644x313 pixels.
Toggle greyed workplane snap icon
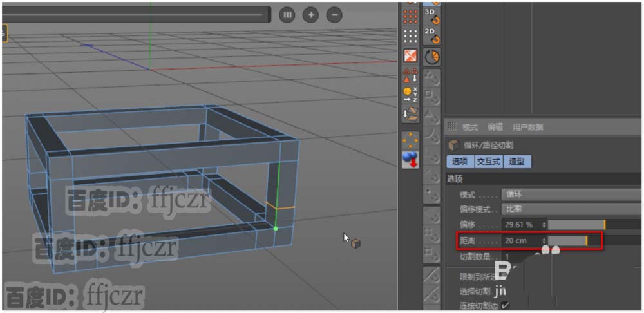pyautogui.click(x=432, y=214)
